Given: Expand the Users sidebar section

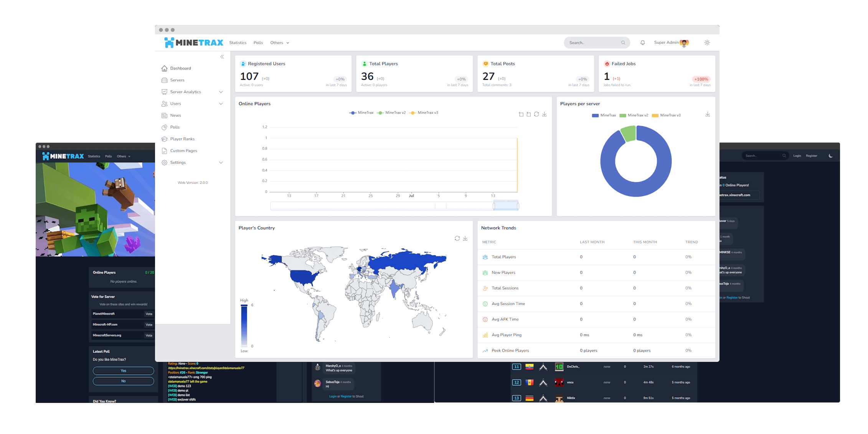Looking at the screenshot, I should click(x=175, y=104).
